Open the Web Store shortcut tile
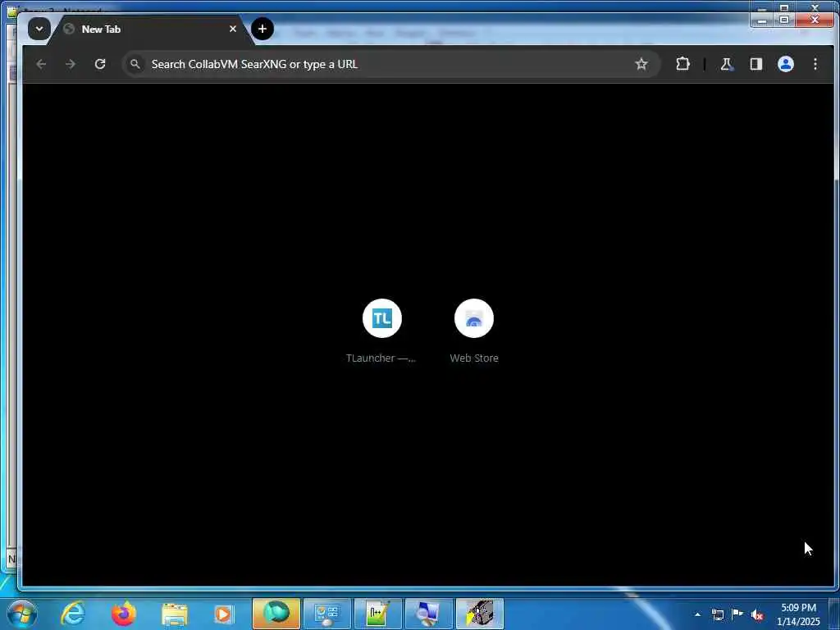The width and height of the screenshot is (840, 630). pos(473,318)
